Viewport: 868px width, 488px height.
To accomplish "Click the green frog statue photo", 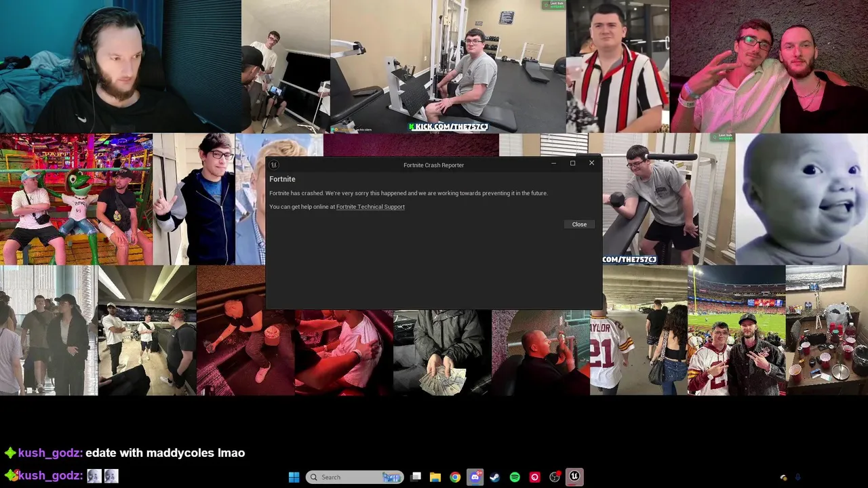I will [76, 199].
